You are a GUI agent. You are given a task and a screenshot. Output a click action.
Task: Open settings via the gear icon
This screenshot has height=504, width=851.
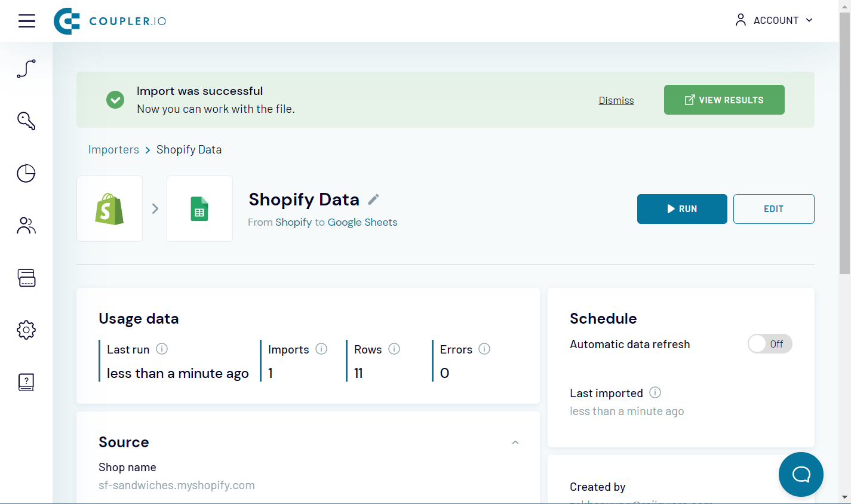click(x=26, y=330)
